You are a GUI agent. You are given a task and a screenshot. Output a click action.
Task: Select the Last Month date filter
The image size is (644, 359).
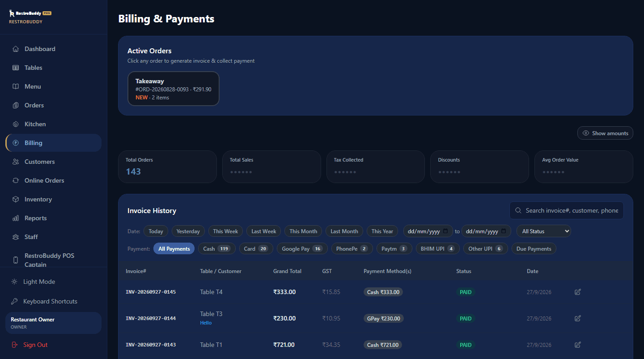tap(344, 231)
